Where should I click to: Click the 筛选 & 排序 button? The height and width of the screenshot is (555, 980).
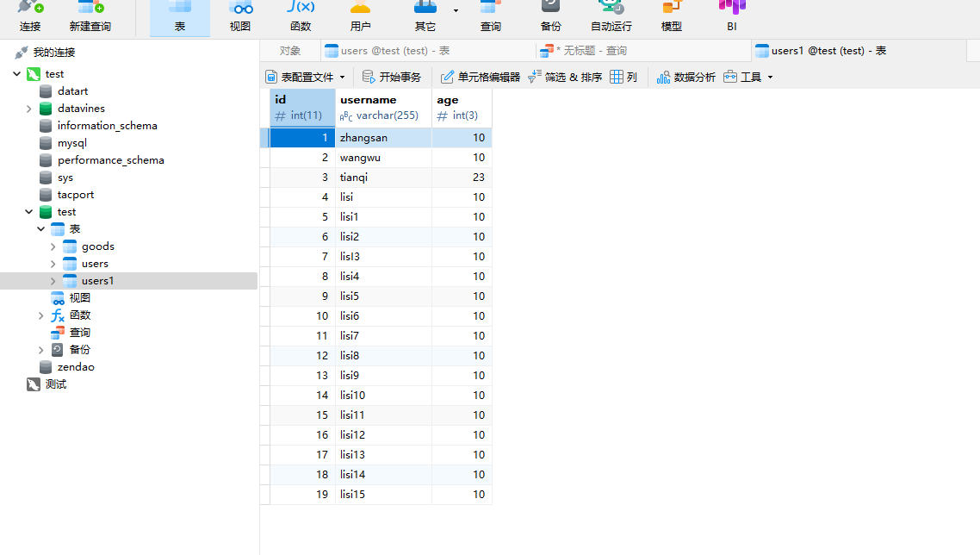coord(565,78)
